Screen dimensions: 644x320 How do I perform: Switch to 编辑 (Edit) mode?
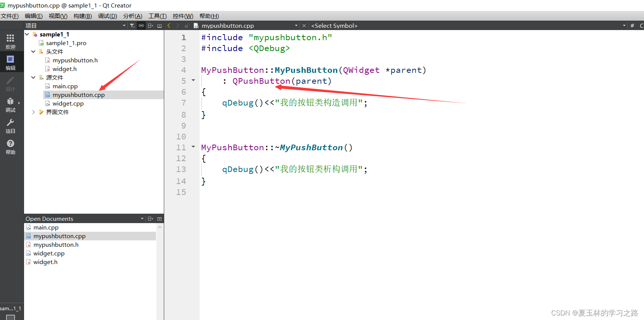point(11,62)
